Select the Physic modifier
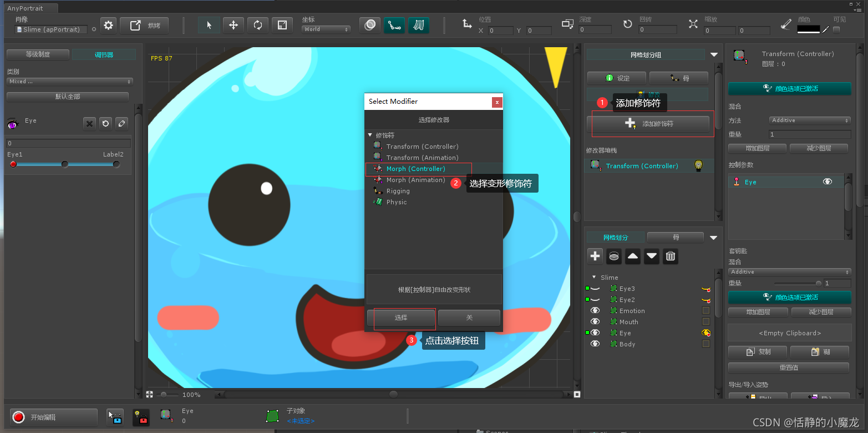The image size is (868, 433). (396, 202)
